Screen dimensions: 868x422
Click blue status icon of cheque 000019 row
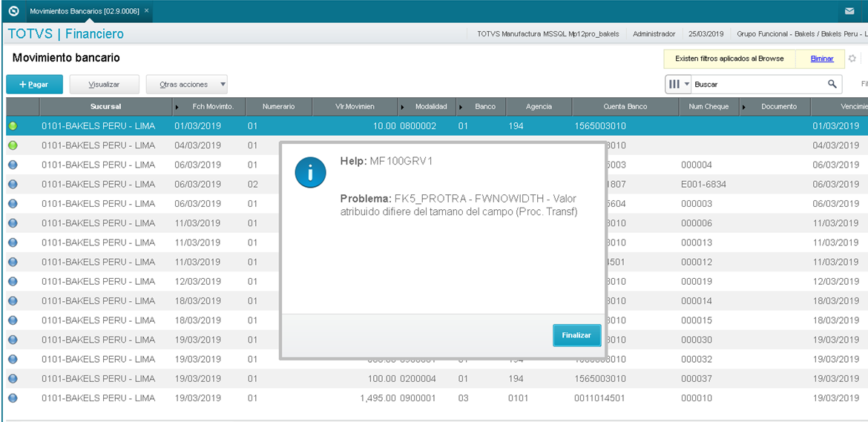[13, 282]
